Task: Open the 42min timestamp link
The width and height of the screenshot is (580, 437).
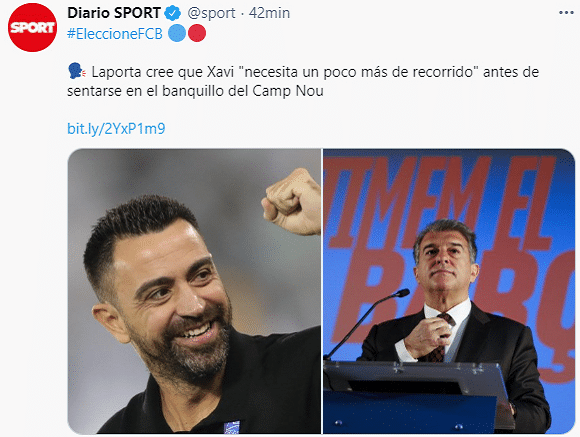Action: click(x=269, y=13)
